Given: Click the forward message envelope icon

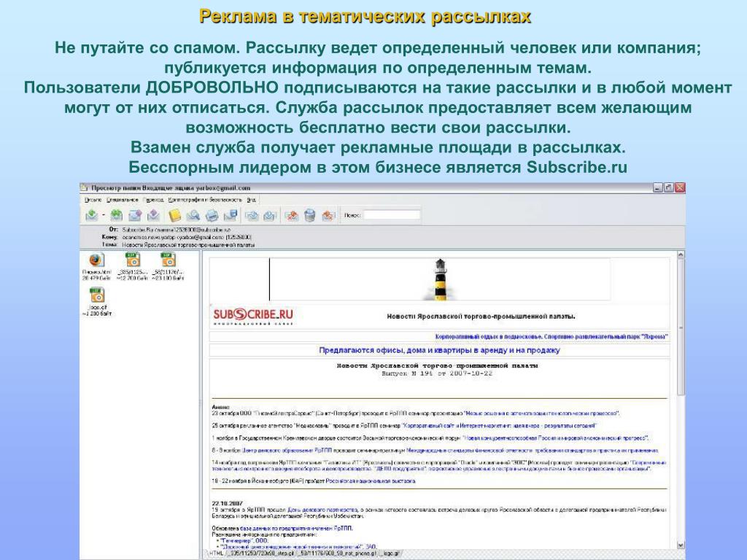Looking at the screenshot, I should [135, 215].
